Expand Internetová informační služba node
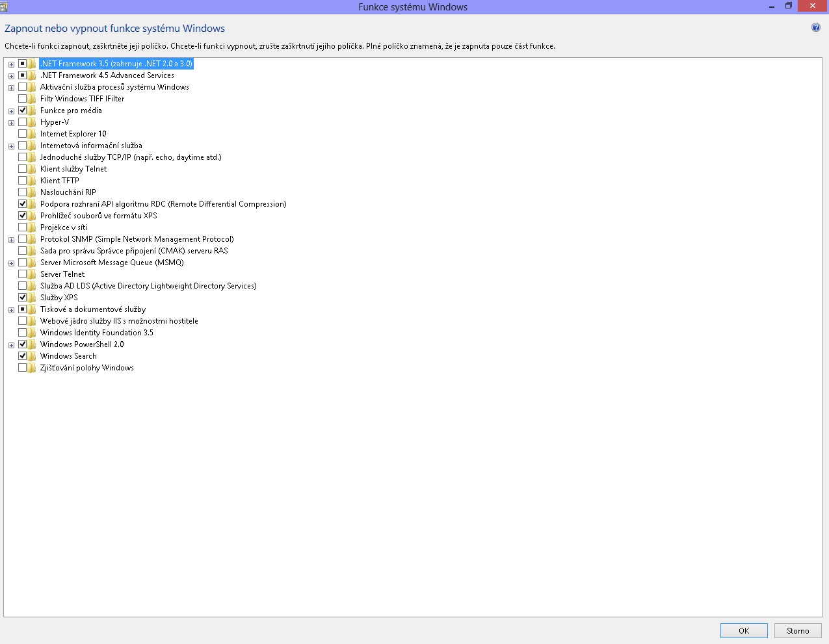The height and width of the screenshot is (644, 829). (x=11, y=146)
